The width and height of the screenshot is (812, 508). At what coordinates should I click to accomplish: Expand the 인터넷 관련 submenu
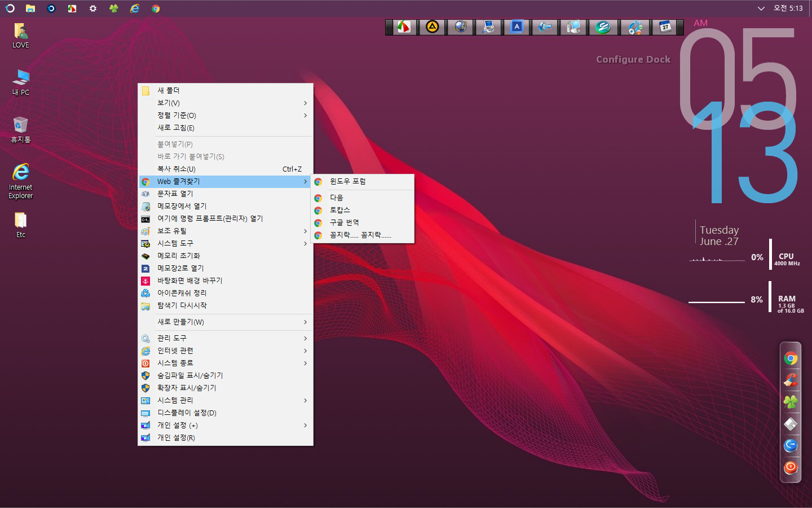pyautogui.click(x=226, y=351)
